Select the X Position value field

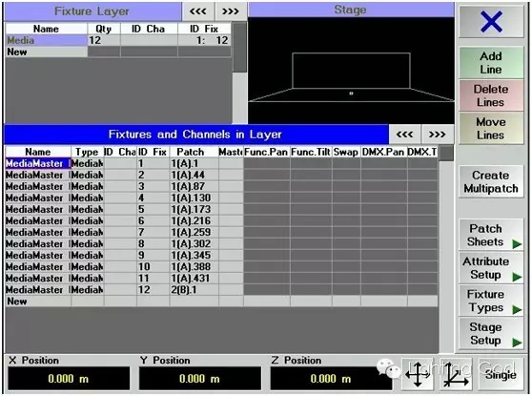point(69,378)
